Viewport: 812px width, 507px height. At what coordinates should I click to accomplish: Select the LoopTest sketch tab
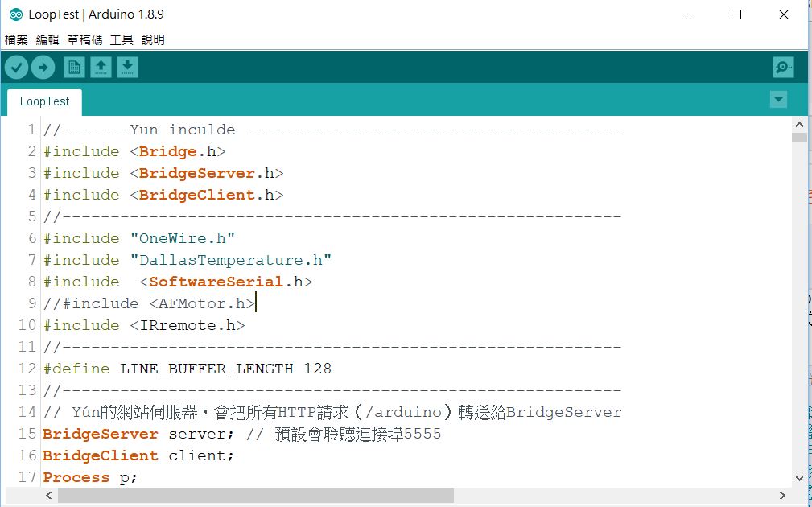pyautogui.click(x=44, y=101)
